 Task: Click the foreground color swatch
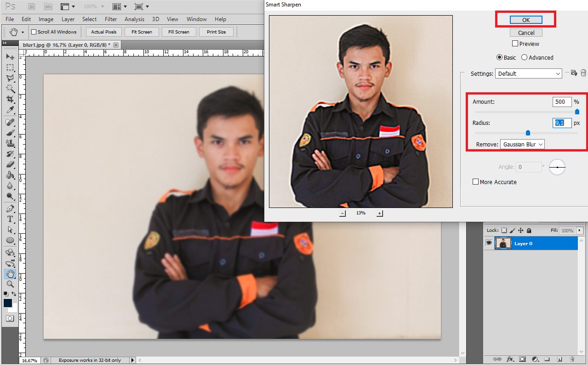point(8,303)
